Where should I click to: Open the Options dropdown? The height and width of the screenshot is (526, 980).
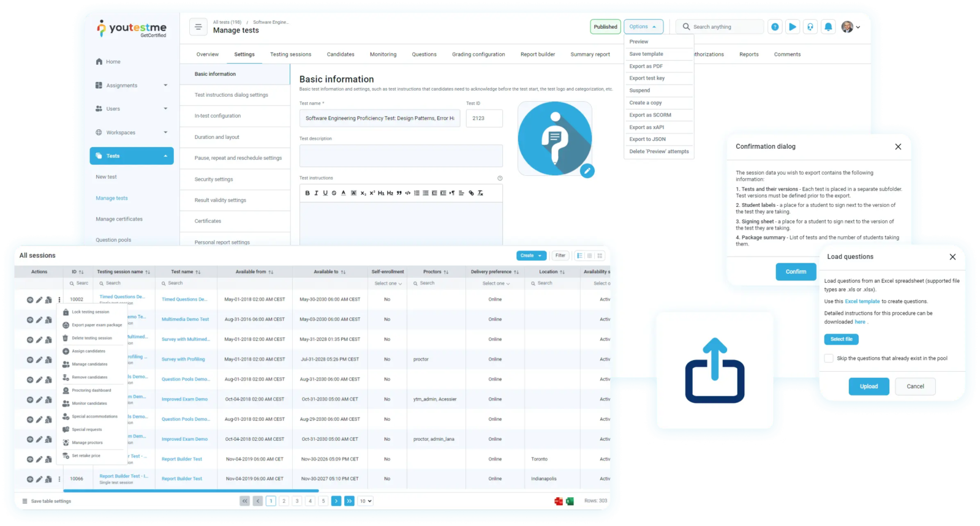(643, 27)
